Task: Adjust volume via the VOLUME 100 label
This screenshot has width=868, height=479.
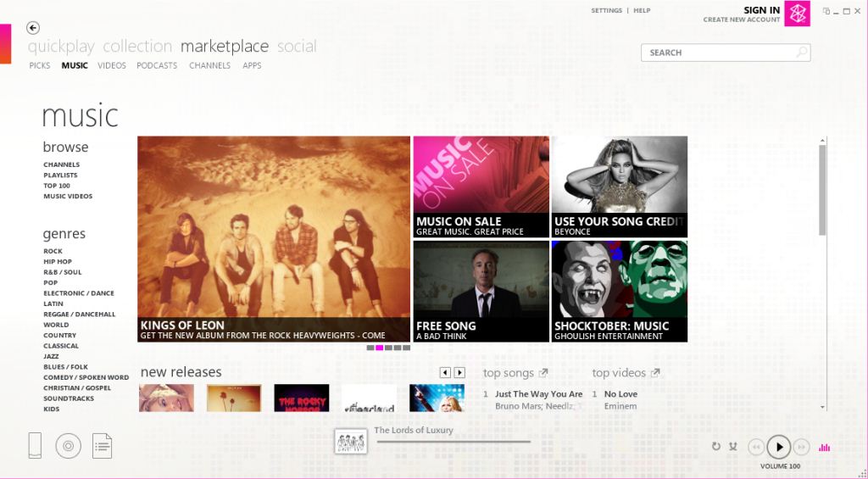Action: click(x=780, y=466)
